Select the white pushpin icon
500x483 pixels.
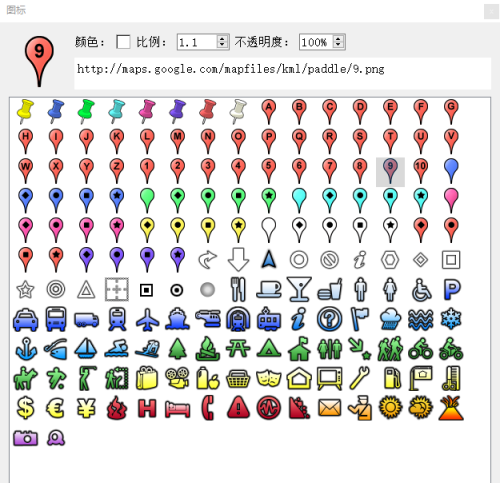point(238,111)
